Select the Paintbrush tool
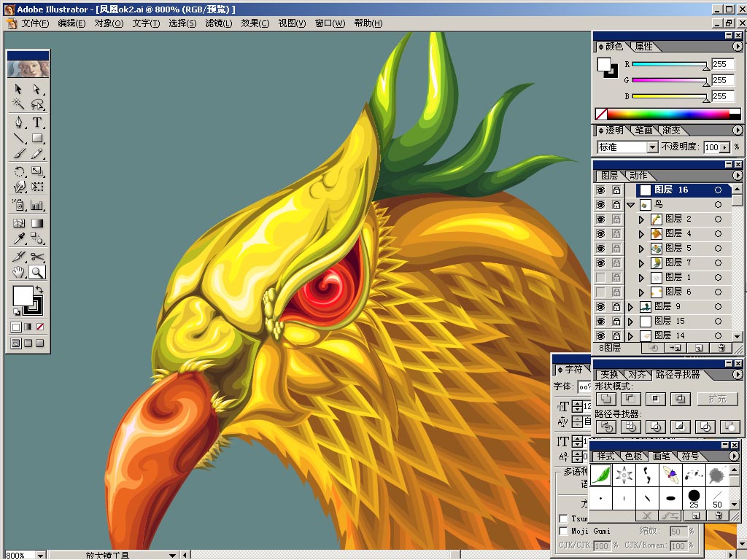 [18, 153]
